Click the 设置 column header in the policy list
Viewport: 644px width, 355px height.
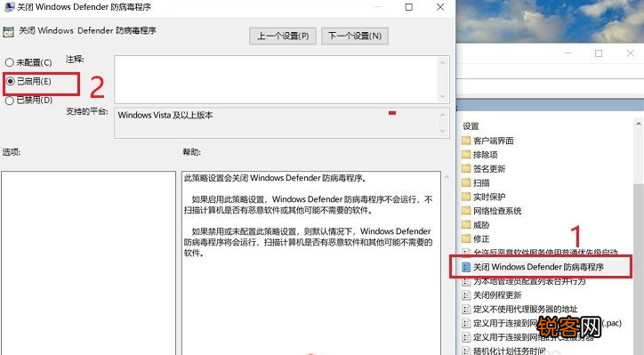[x=471, y=126]
